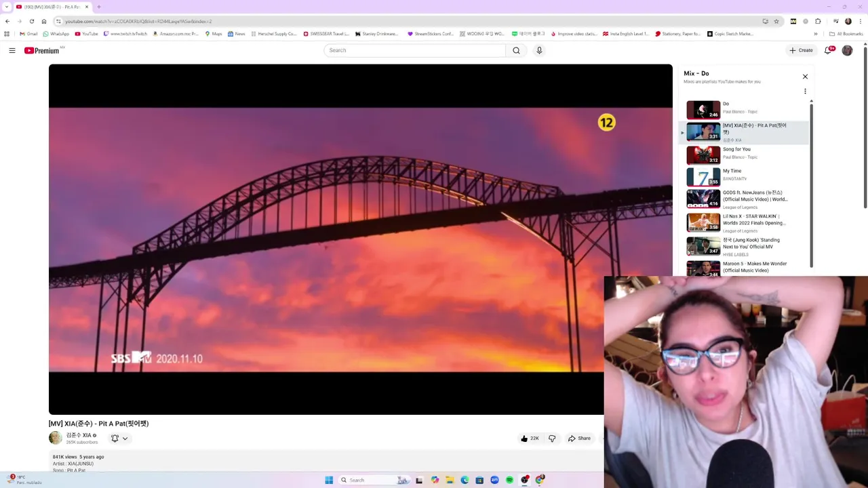
Task: Open Copilot from the taskbar
Action: [435, 480]
